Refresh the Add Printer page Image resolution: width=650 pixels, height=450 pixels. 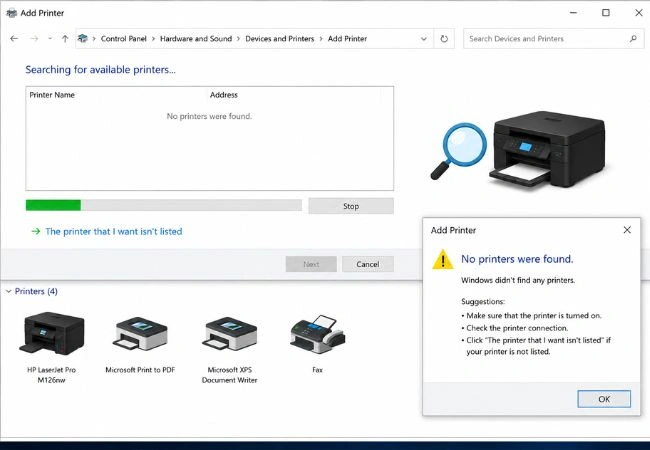point(444,39)
